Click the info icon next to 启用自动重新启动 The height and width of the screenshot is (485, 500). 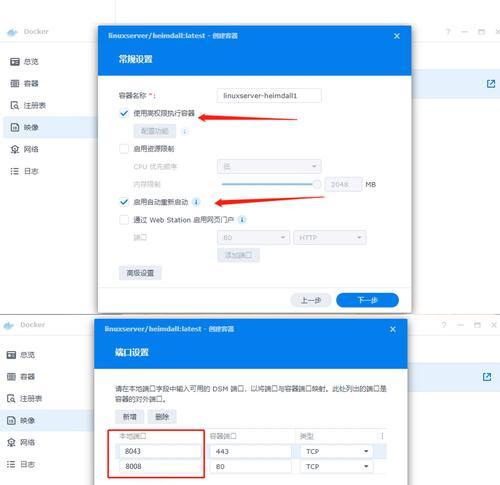tap(196, 202)
